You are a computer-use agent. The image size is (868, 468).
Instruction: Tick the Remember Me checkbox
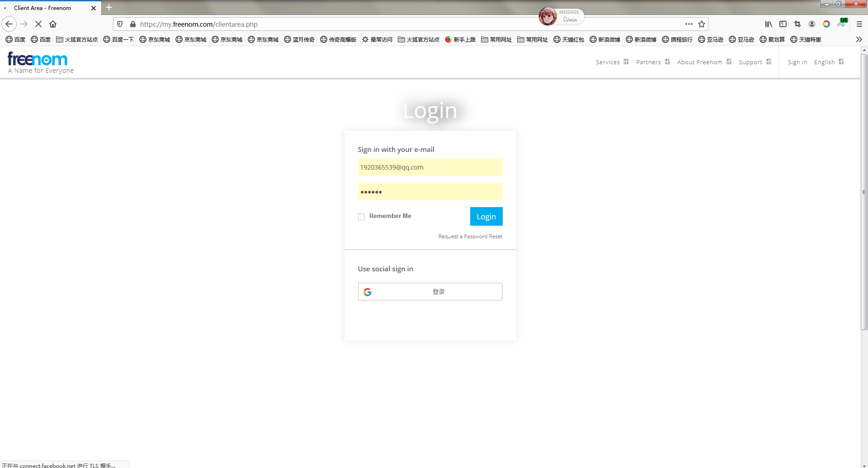pyautogui.click(x=361, y=217)
